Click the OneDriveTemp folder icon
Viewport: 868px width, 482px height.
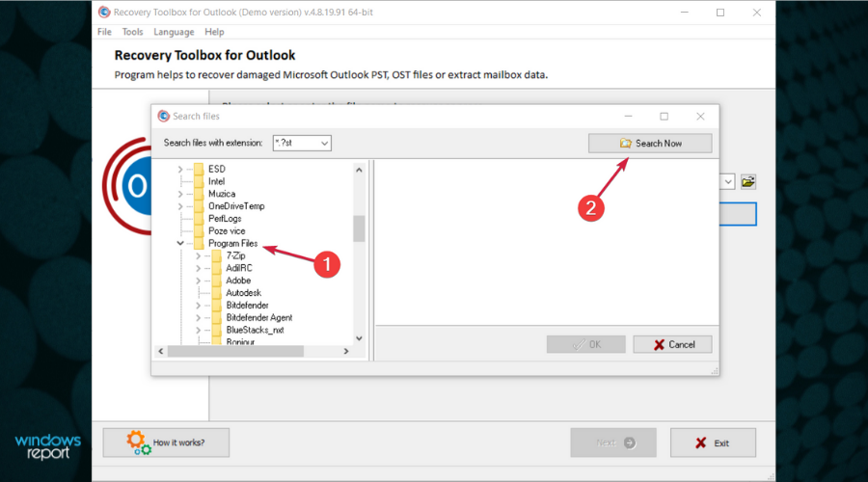point(200,206)
